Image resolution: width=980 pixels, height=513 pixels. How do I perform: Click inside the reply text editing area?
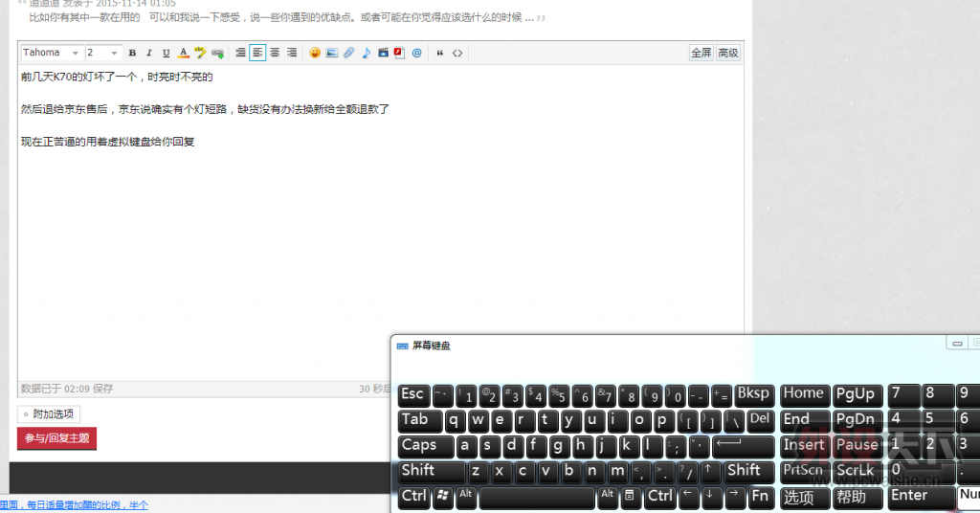[287, 239]
